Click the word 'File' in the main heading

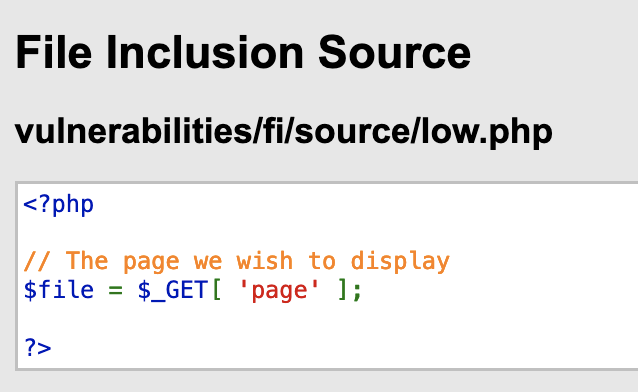click(54, 53)
